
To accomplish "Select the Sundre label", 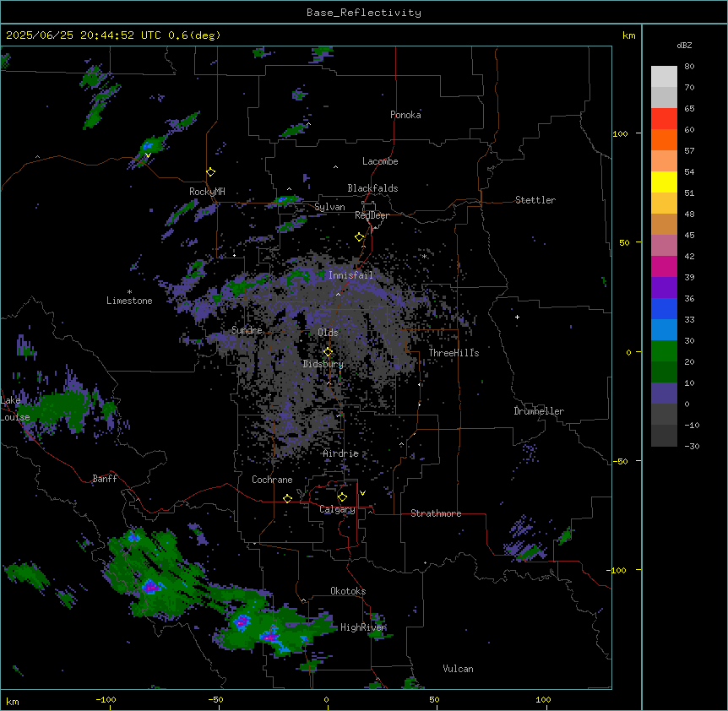I will coord(247,330).
